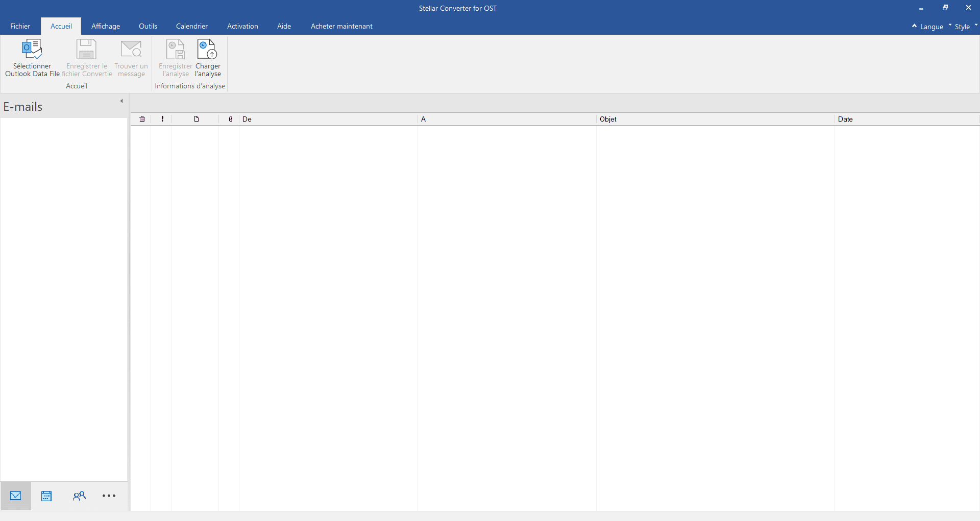Open the Style dropdown

(x=962, y=27)
